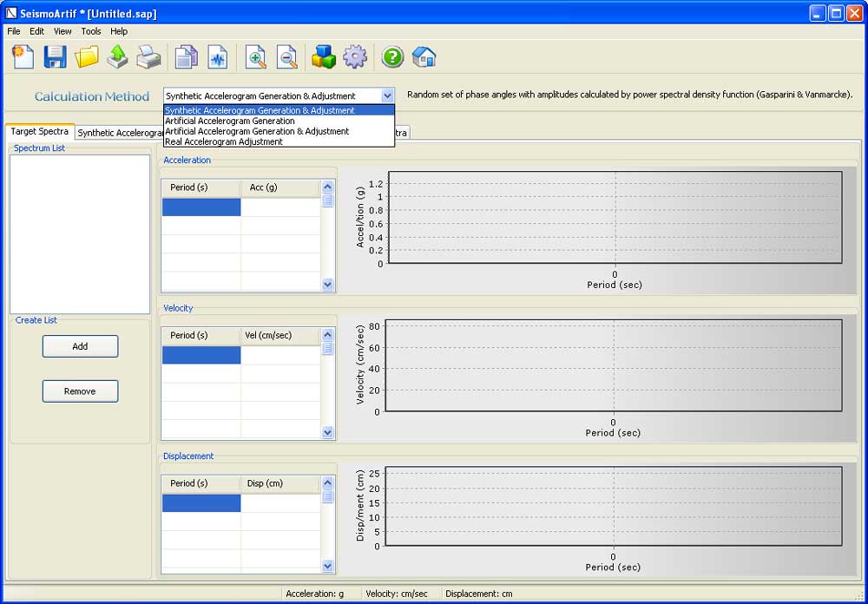The width and height of the screenshot is (868, 604).
Task: Click the Velocity table scrollbar thumb
Action: click(328, 348)
